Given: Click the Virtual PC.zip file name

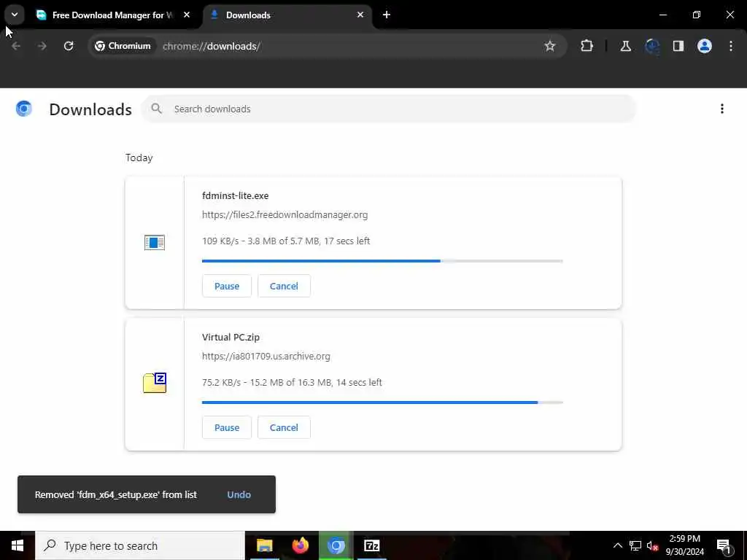Looking at the screenshot, I should [231, 337].
